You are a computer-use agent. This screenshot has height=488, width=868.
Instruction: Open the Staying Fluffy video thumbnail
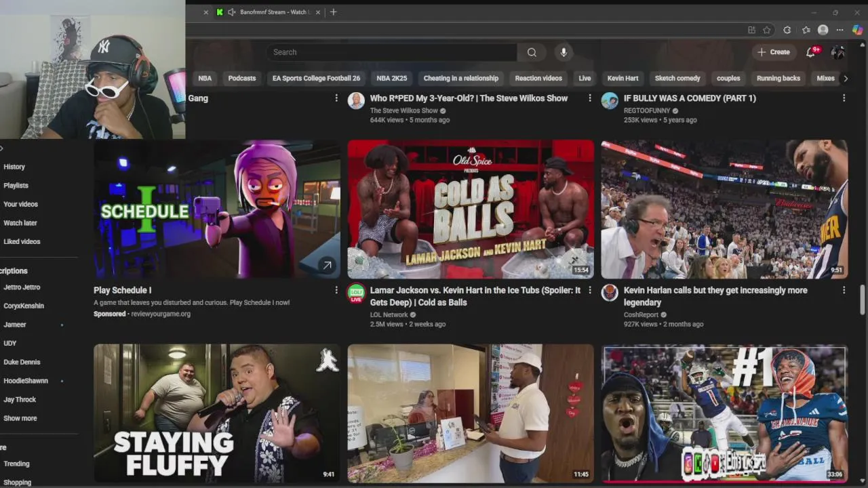coord(217,413)
